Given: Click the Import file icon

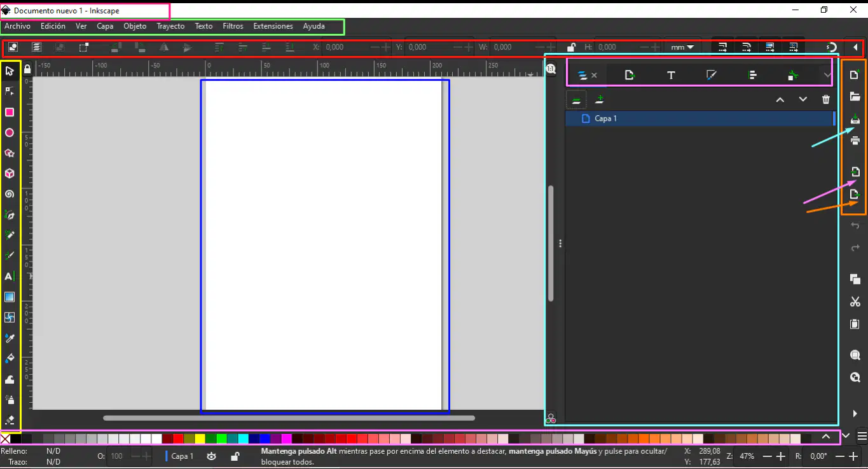Looking at the screenshot, I should [x=855, y=172].
